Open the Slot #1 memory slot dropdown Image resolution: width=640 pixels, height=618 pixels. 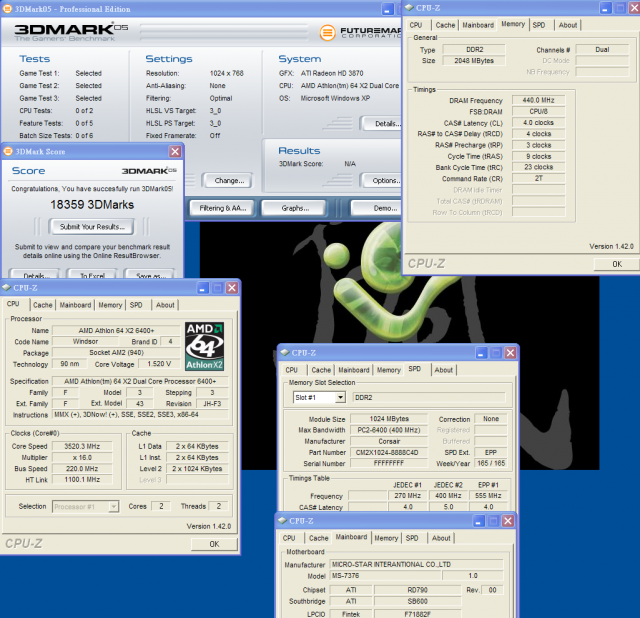pos(340,397)
